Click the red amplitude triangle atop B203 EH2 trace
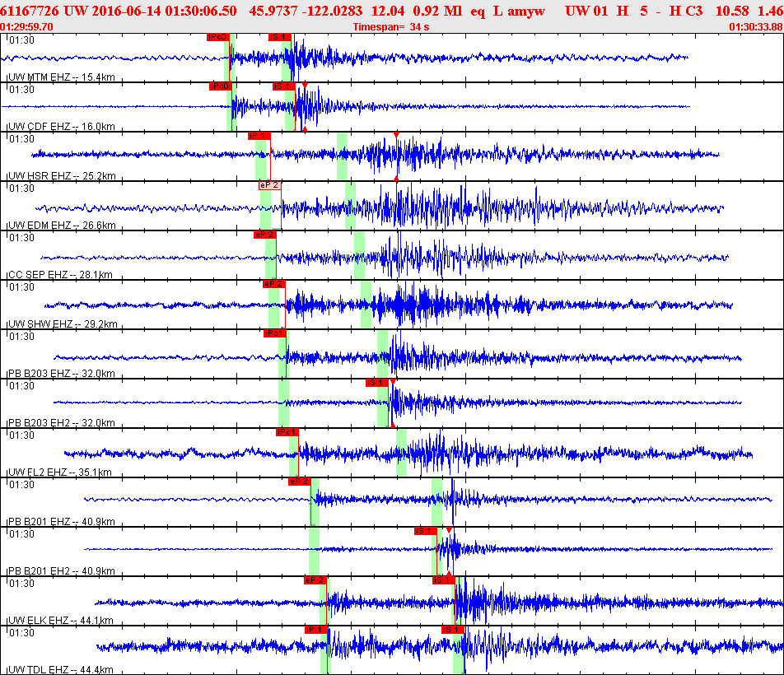The image size is (784, 675). click(x=393, y=382)
